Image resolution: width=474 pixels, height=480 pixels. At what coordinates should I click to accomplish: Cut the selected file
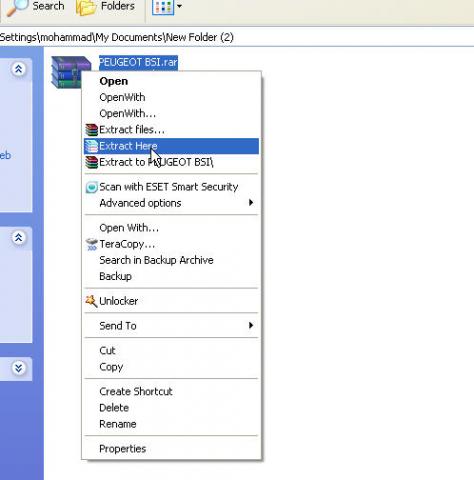click(171, 350)
